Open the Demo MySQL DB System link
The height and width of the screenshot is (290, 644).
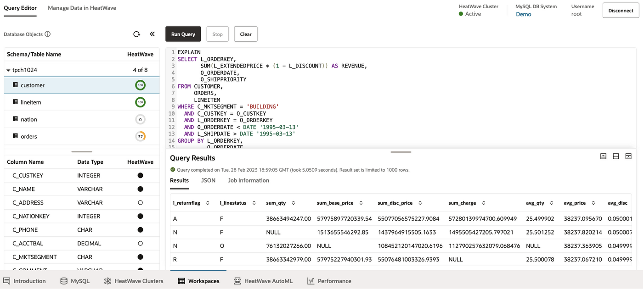pyautogui.click(x=523, y=14)
